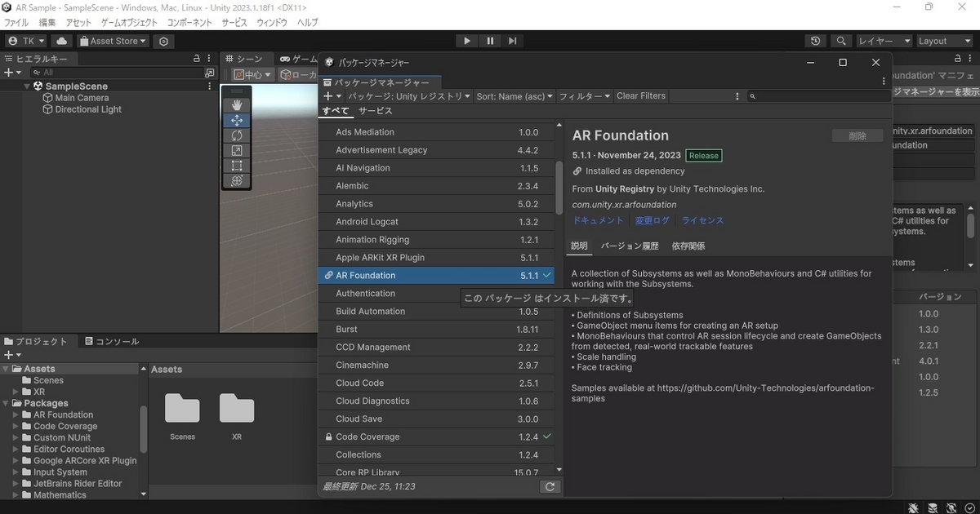Open the Window menu
The height and width of the screenshot is (514, 980).
pos(272,23)
